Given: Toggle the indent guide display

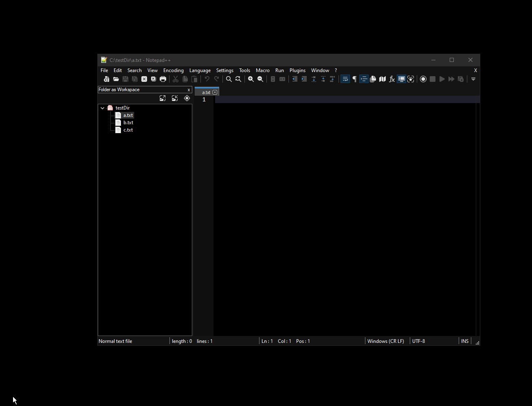Looking at the screenshot, I should click(364, 79).
